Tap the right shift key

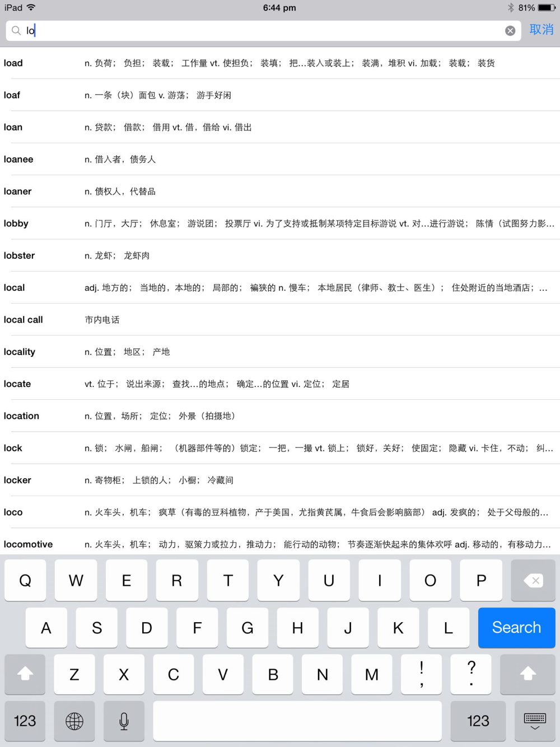tap(528, 674)
